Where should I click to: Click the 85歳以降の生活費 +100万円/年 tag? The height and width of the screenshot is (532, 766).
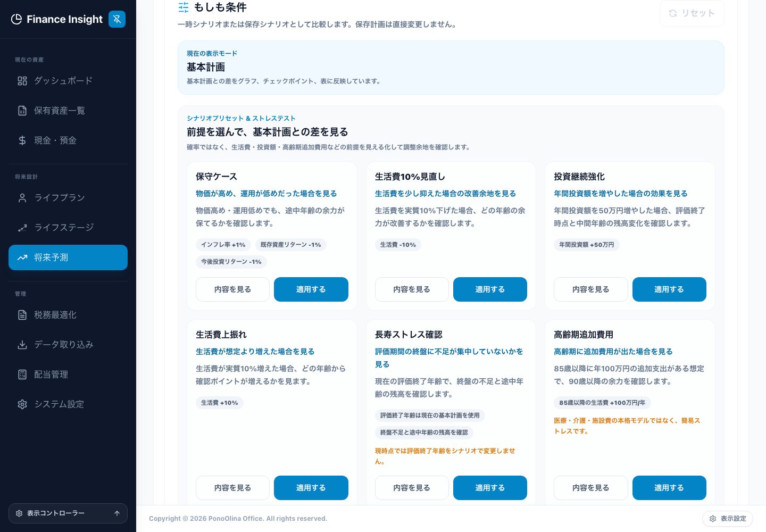tap(602, 403)
